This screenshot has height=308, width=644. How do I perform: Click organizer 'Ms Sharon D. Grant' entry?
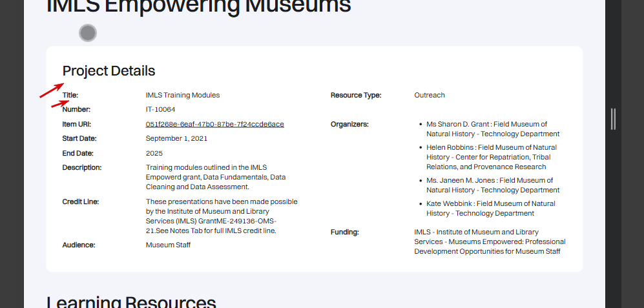click(x=493, y=129)
